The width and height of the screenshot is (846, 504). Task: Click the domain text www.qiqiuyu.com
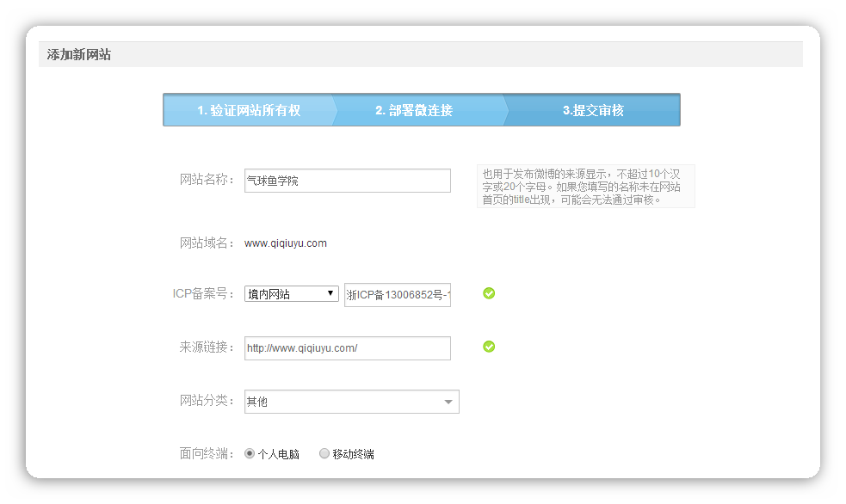[286, 243]
